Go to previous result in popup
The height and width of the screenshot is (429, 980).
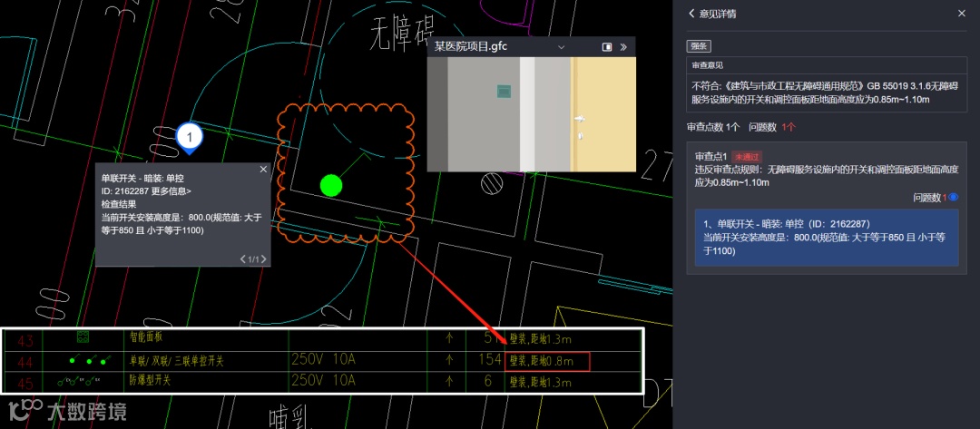point(243,259)
